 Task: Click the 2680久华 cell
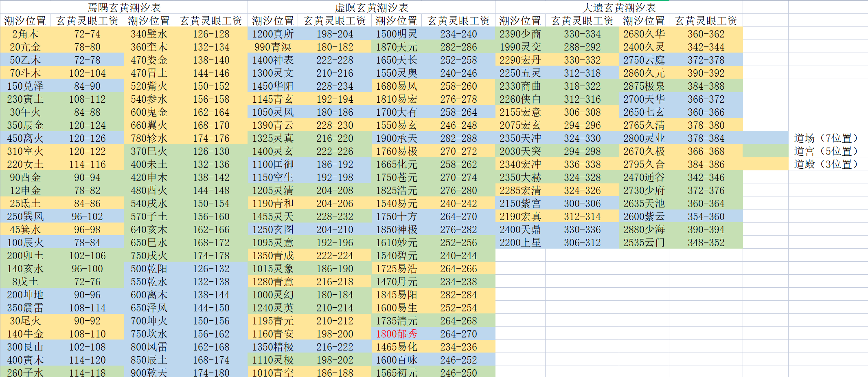(x=644, y=33)
